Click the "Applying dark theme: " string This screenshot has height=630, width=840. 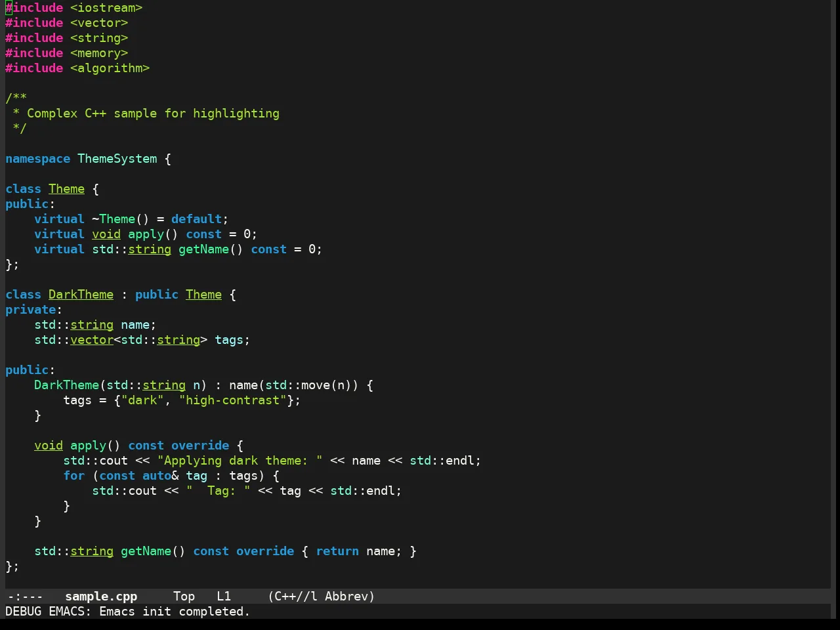coord(240,461)
